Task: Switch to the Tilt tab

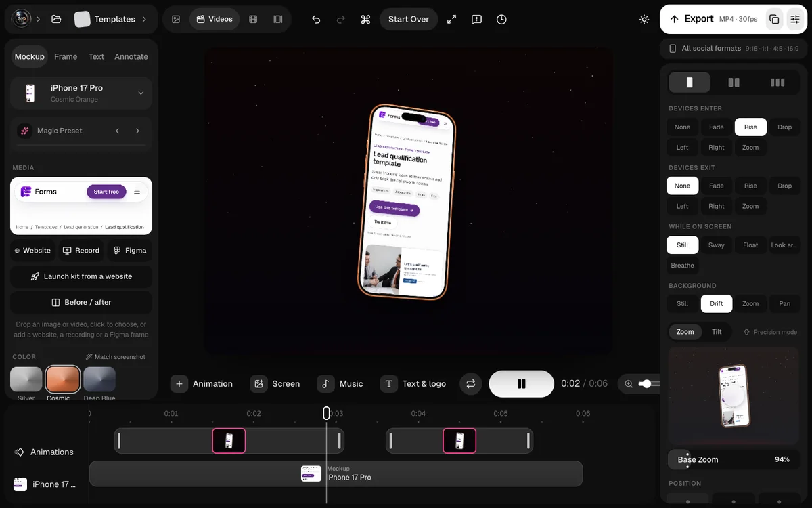Action: pos(717,332)
